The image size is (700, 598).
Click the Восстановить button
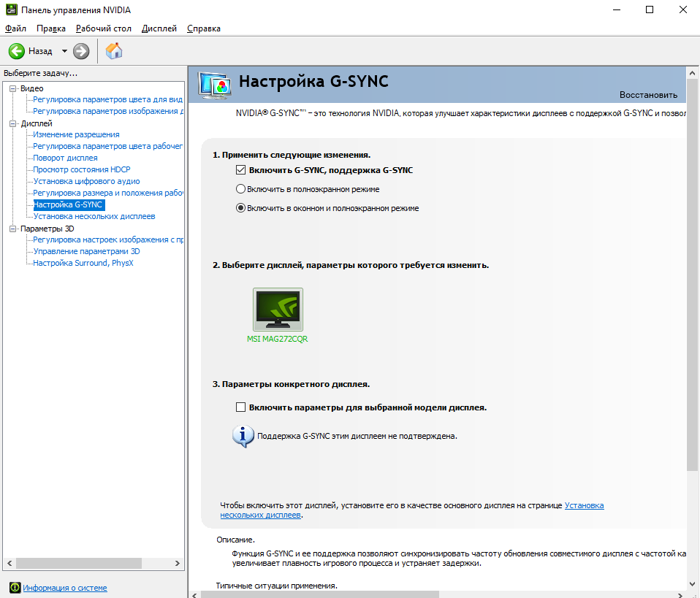click(x=648, y=95)
